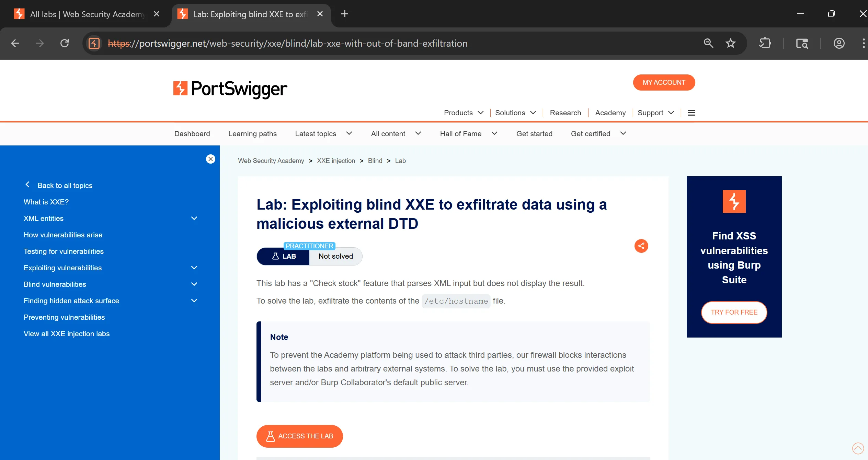The height and width of the screenshot is (460, 868).
Task: Open browser extensions puzzle icon
Action: pos(765,43)
